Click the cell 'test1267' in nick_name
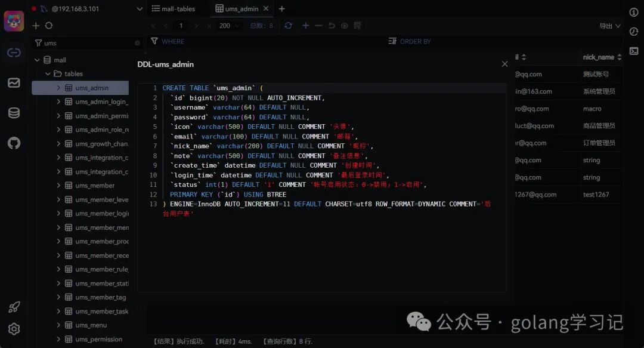Viewport: 644px width, 348px height. [x=596, y=194]
